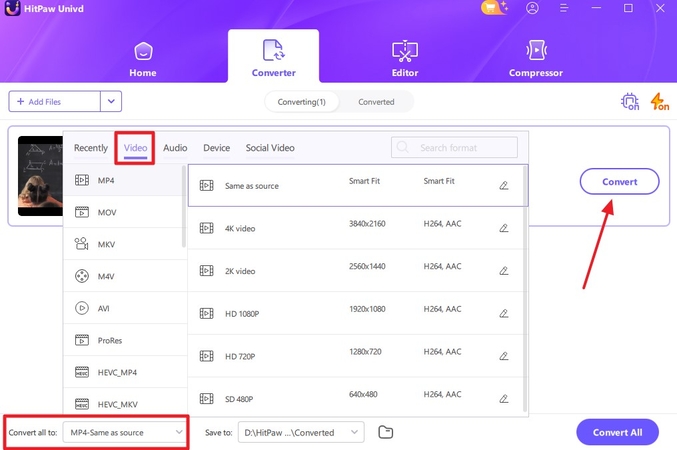Toggle lightning fast conversion mode
677x450 pixels.
[x=659, y=101]
